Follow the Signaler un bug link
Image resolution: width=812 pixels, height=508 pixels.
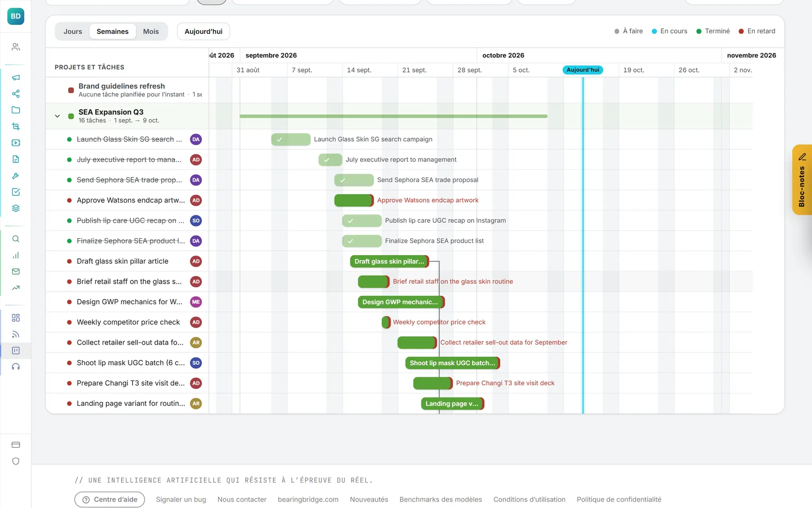[x=181, y=500]
